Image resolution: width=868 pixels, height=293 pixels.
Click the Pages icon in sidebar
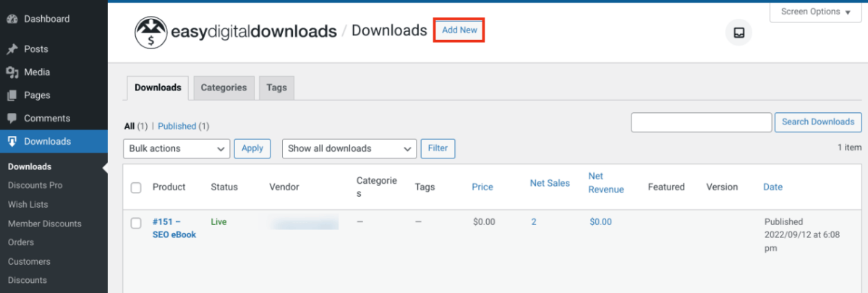[12, 95]
